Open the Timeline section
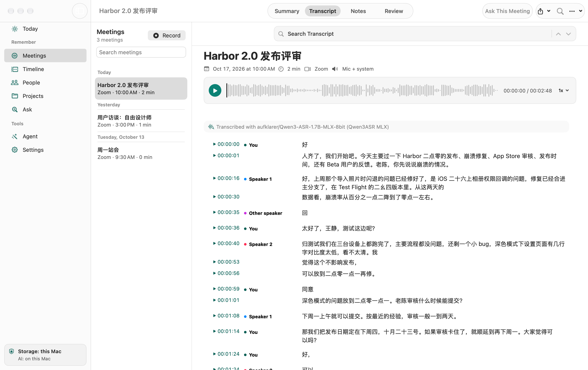Viewport: 588px width, 370px height. [45, 69]
